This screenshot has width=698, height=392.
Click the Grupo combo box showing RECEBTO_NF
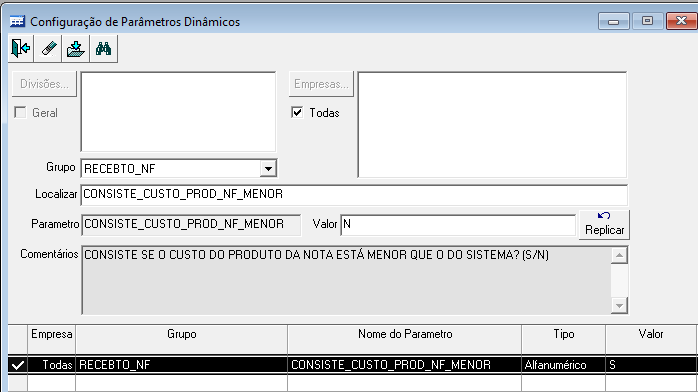[179, 169]
